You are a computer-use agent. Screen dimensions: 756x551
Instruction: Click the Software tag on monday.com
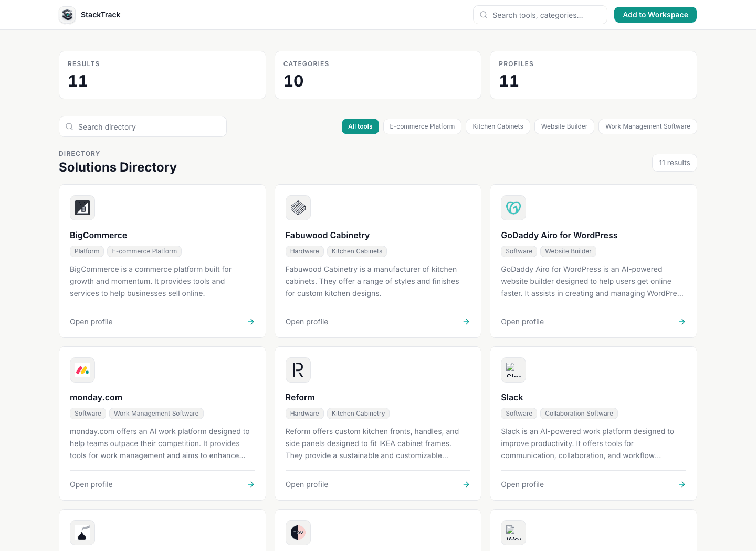88,414
